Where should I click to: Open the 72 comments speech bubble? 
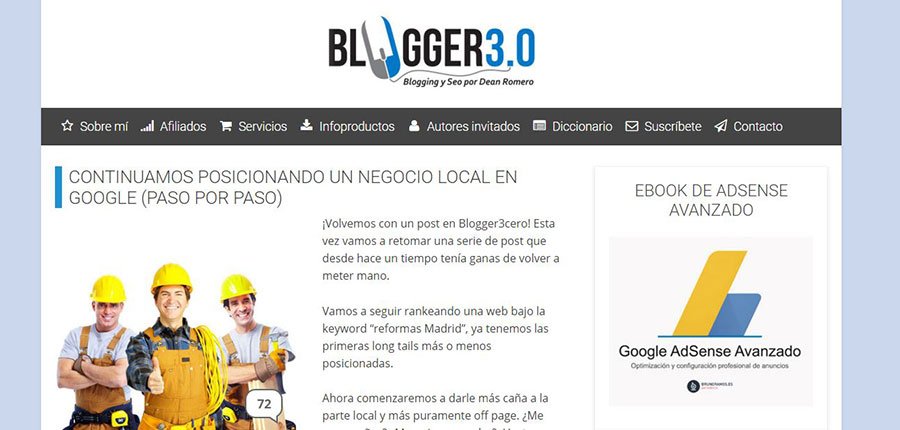(x=264, y=405)
